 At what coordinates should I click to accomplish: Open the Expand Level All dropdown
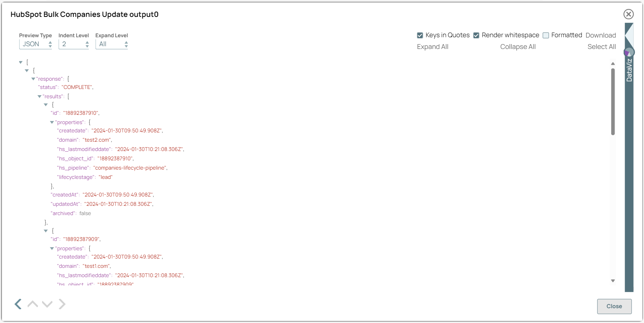[112, 44]
